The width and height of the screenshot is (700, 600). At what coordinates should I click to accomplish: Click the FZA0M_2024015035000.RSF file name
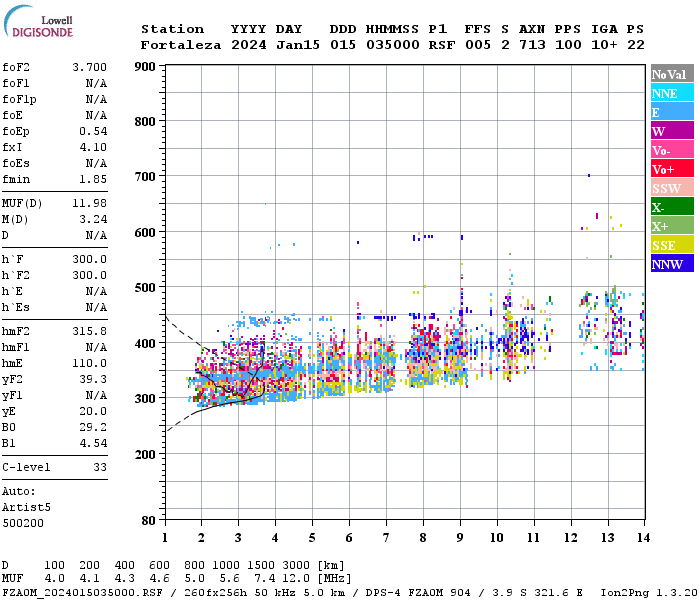pyautogui.click(x=82, y=593)
